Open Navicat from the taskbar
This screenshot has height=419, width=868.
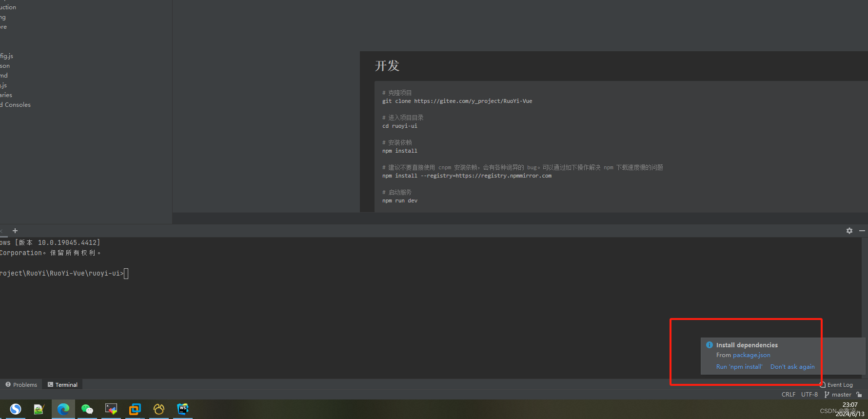point(159,409)
